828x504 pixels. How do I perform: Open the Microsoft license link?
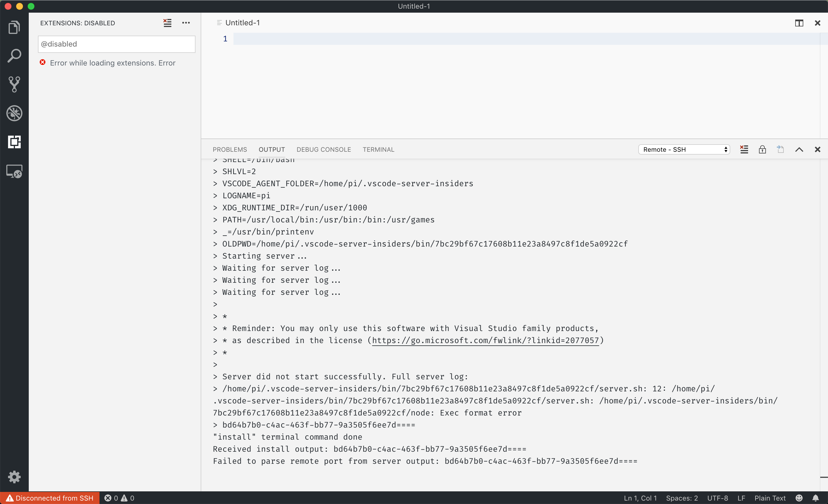tap(486, 341)
